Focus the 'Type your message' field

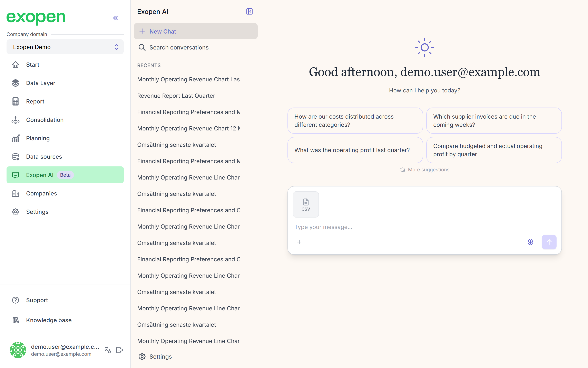click(424, 227)
